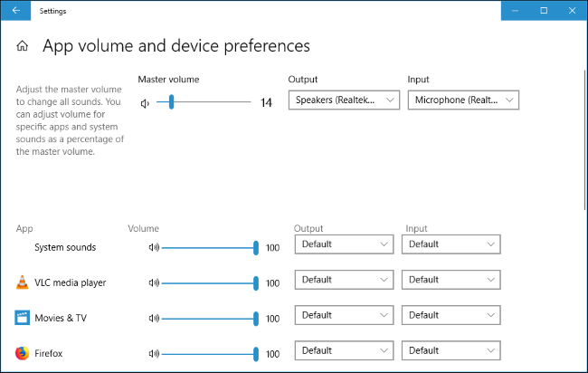This screenshot has width=588, height=373.
Task: Click the Home icon beside the page title
Action: tap(23, 46)
